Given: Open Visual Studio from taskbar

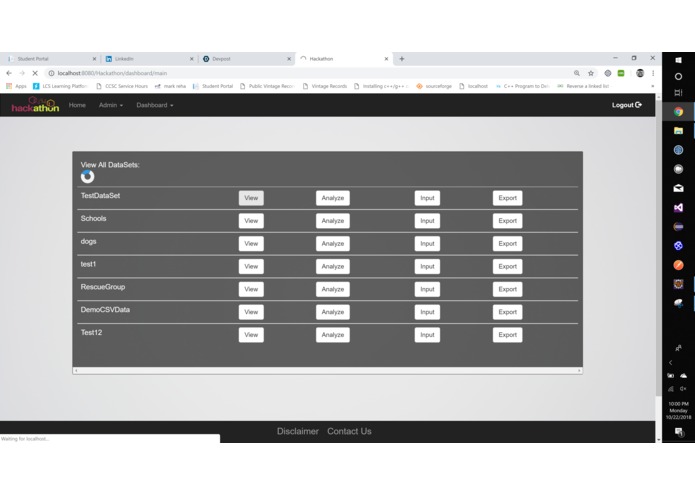Looking at the screenshot, I should click(678, 207).
